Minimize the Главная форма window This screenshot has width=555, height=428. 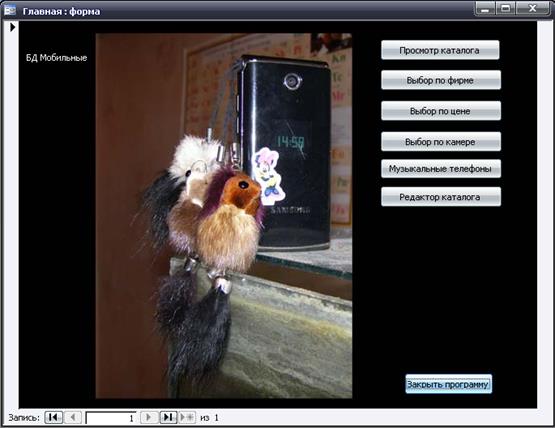point(485,8)
